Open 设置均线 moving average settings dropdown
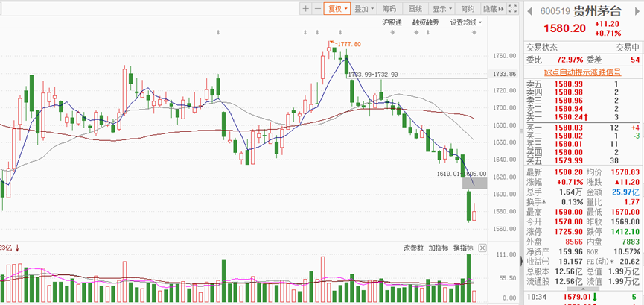 pos(466,22)
